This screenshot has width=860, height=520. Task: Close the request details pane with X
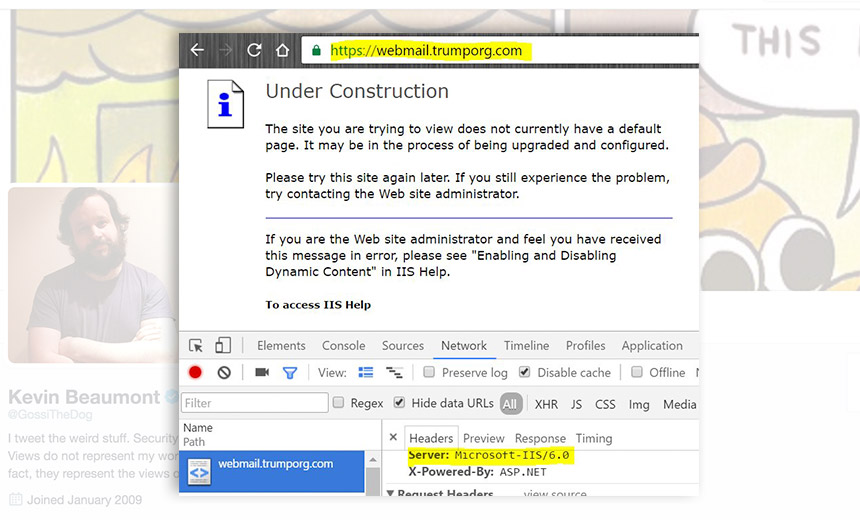(393, 437)
